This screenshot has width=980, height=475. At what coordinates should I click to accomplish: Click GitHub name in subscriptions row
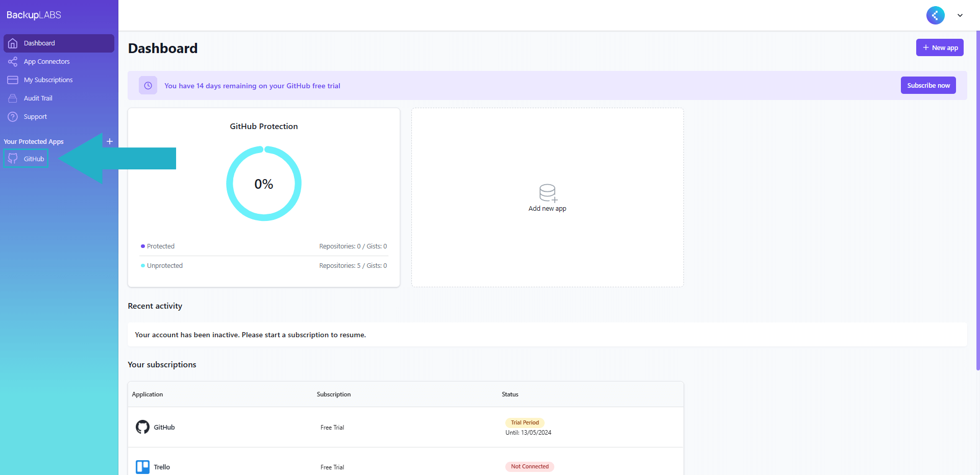coord(164,428)
